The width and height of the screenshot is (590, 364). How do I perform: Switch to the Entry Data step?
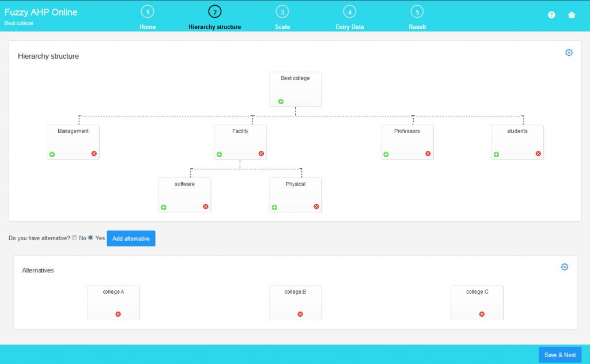[349, 17]
